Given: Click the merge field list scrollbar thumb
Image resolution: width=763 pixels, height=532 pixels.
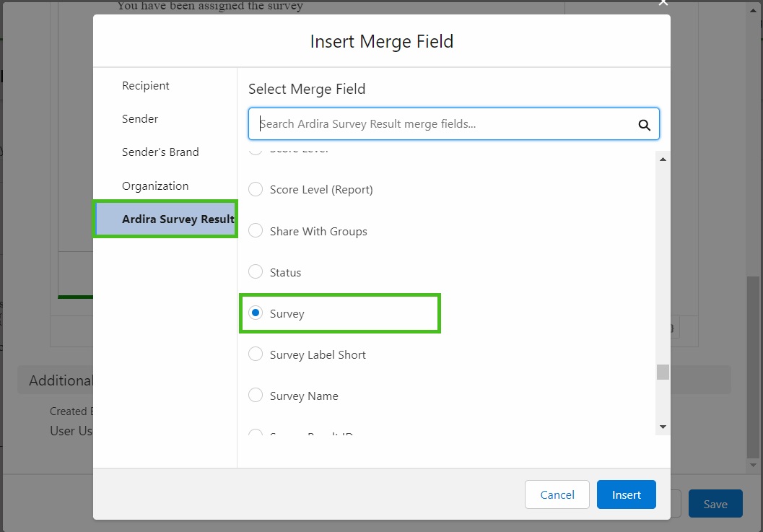Looking at the screenshot, I should tap(663, 372).
